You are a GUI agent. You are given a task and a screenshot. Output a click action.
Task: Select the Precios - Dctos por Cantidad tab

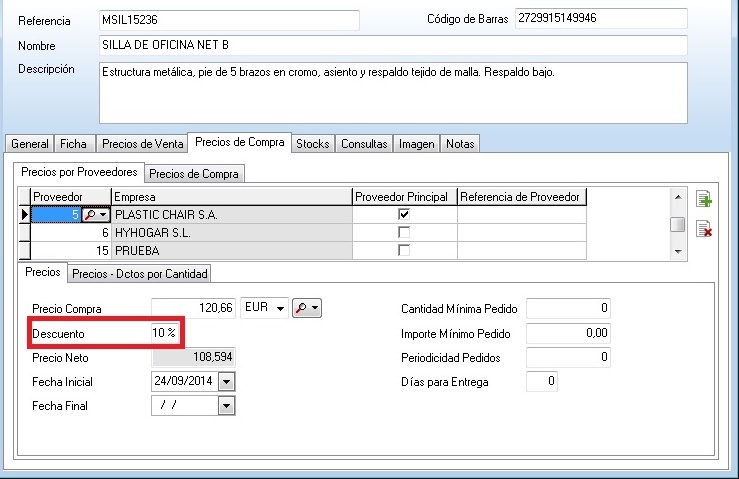click(139, 273)
